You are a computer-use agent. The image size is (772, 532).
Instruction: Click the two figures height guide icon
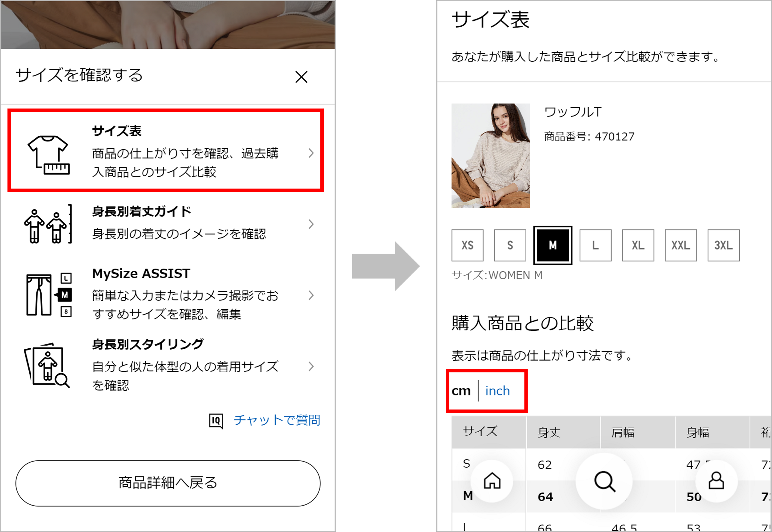(48, 224)
